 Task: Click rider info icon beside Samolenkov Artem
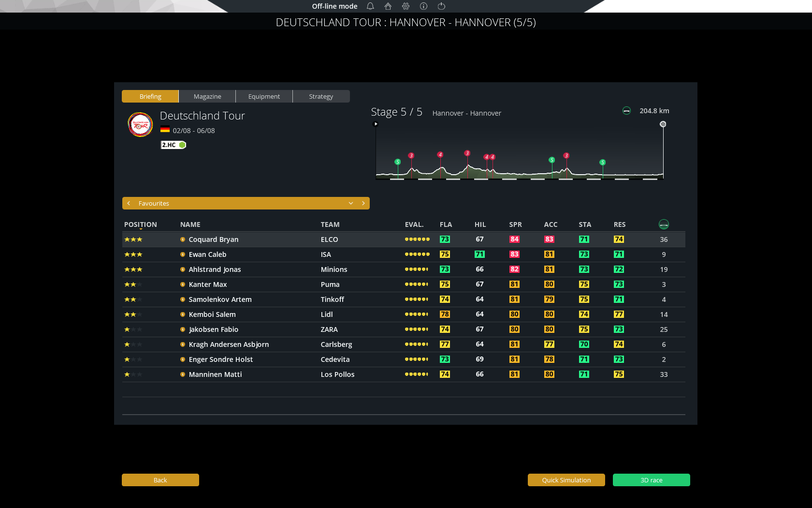pyautogui.click(x=183, y=299)
